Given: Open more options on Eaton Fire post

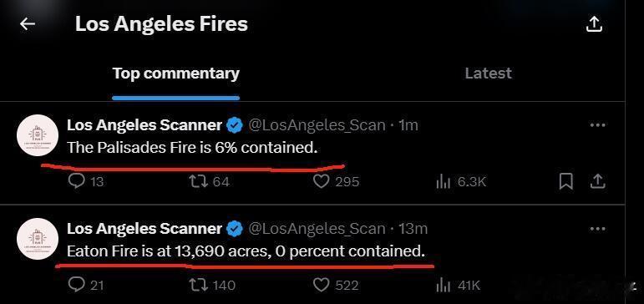Looking at the screenshot, I should point(597,229).
